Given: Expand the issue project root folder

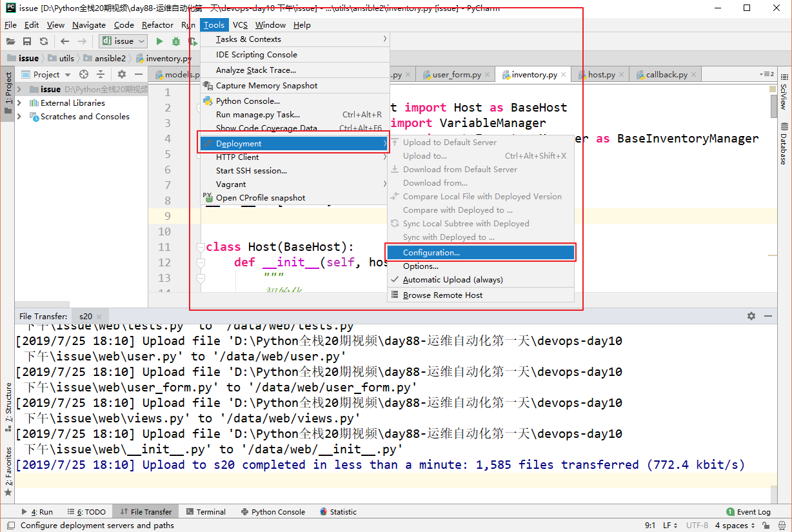Looking at the screenshot, I should point(19,90).
